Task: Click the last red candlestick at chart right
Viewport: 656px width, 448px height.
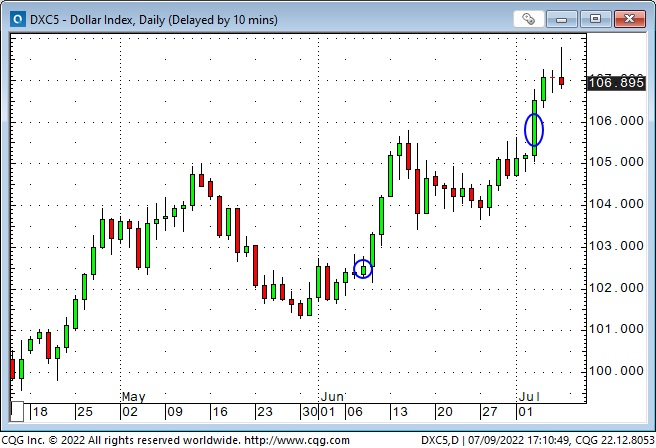Action: [561, 81]
